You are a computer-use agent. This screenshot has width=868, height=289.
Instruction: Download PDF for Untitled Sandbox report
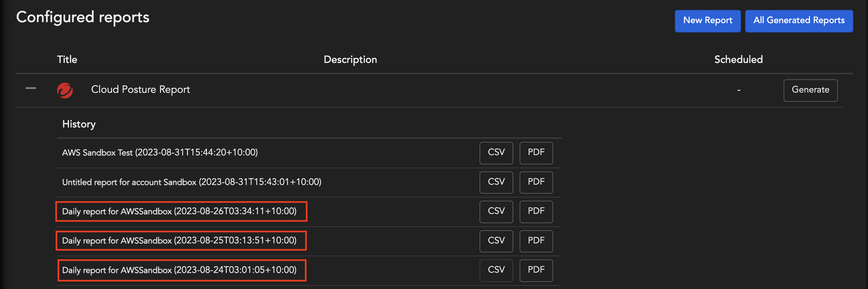(x=536, y=182)
